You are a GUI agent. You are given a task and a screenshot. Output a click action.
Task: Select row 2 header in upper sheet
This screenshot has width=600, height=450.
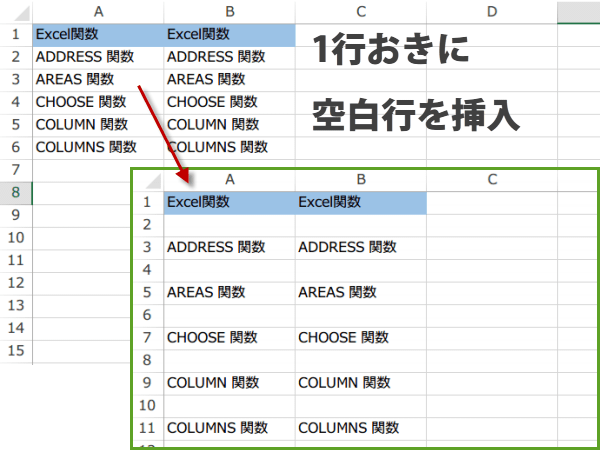(x=16, y=58)
